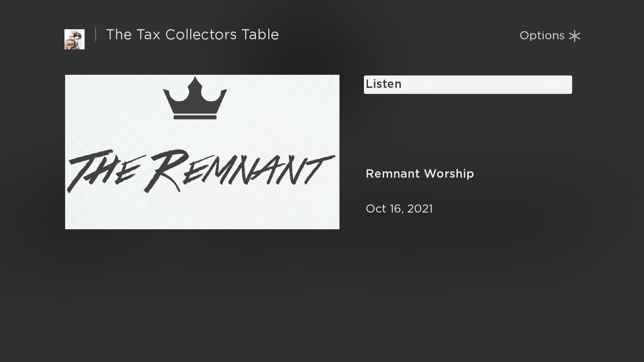This screenshot has height=362, width=644.
Task: Select the profile picture beside the title
Action: tap(74, 39)
